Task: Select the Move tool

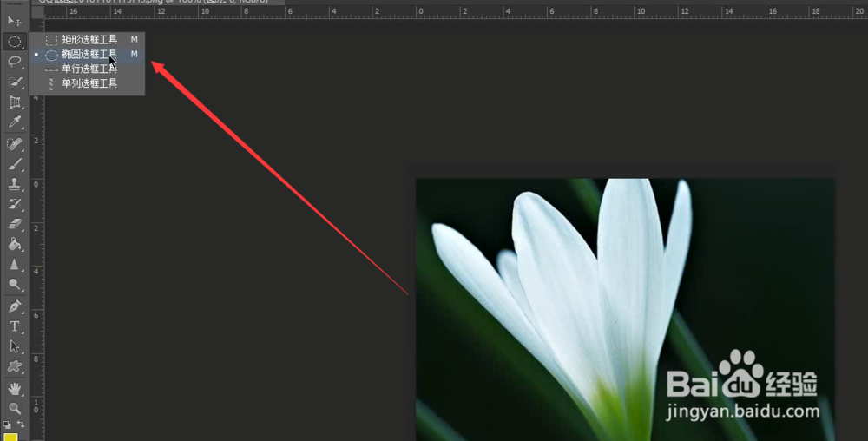Action: coord(15,21)
